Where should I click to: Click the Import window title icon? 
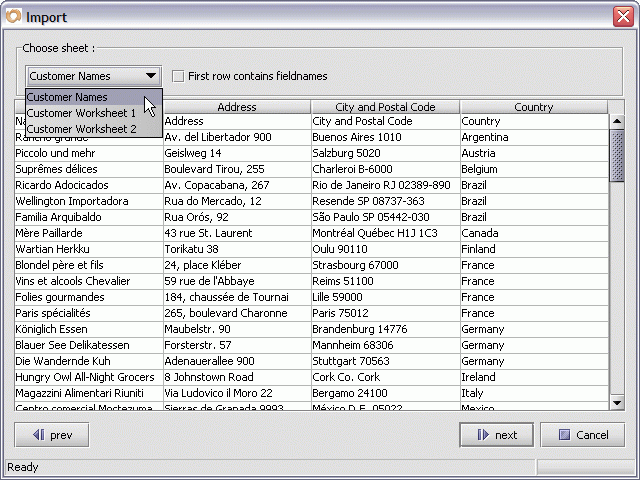pos(12,15)
